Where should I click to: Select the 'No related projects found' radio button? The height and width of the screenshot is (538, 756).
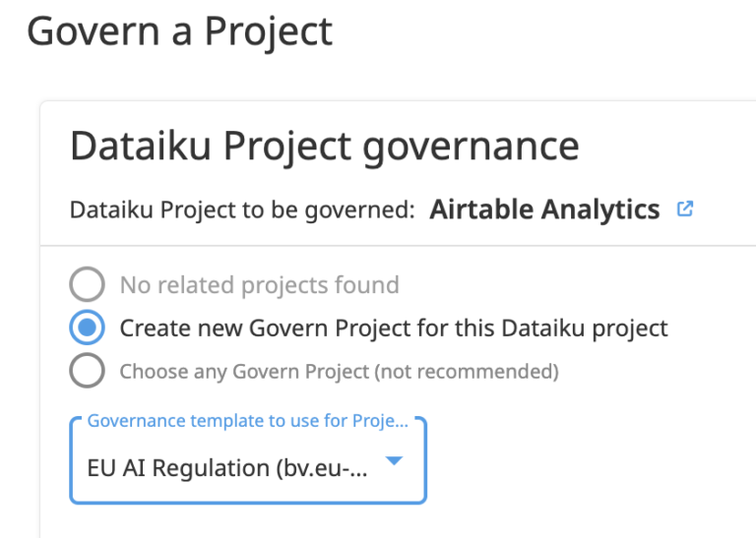(87, 284)
